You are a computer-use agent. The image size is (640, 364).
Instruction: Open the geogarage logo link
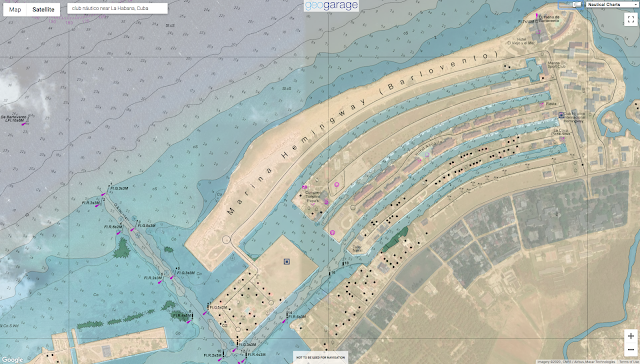tap(331, 6)
